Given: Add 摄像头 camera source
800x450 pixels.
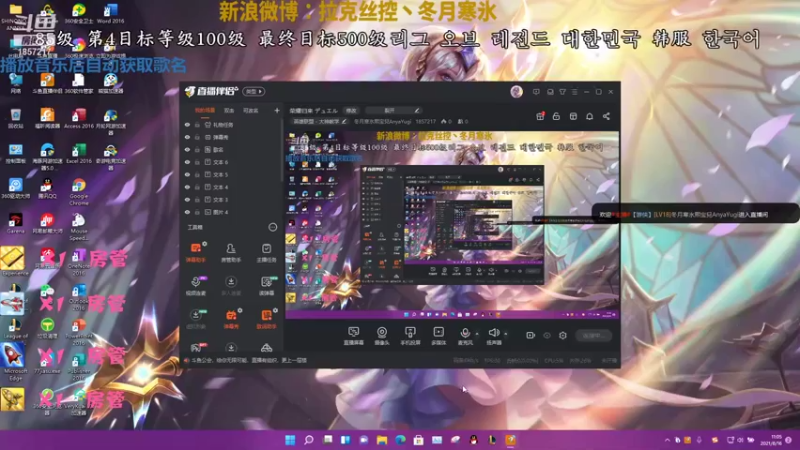Looking at the screenshot, I should (382, 336).
